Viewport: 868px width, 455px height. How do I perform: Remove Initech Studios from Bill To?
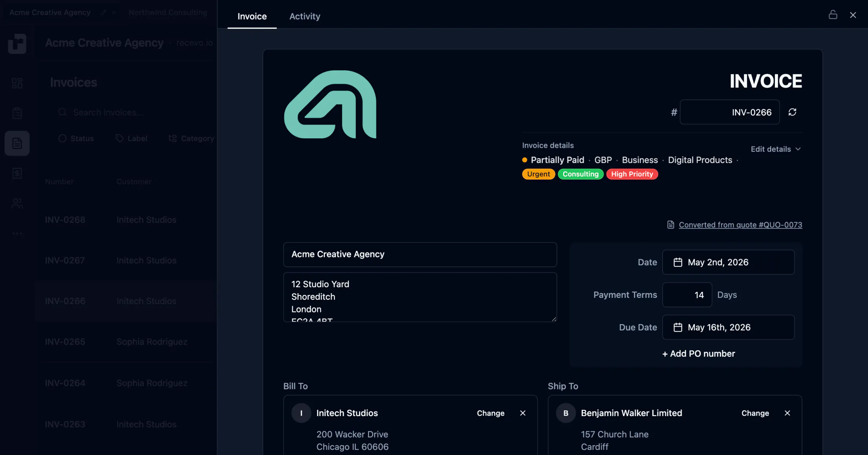coord(522,413)
